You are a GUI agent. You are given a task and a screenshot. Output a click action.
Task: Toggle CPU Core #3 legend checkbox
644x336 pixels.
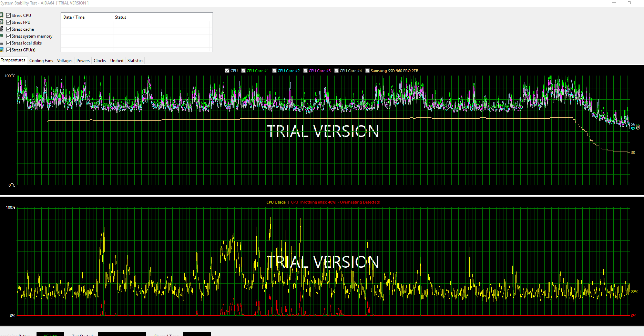point(305,71)
